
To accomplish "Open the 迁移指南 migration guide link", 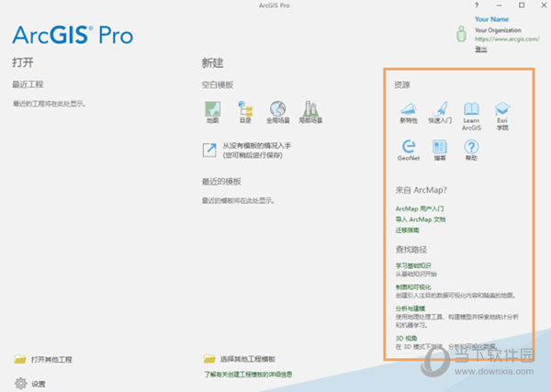I will [407, 230].
